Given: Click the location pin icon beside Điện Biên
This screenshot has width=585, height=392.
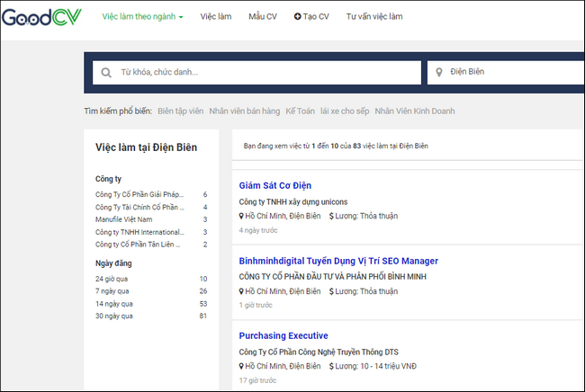Looking at the screenshot, I should [440, 72].
